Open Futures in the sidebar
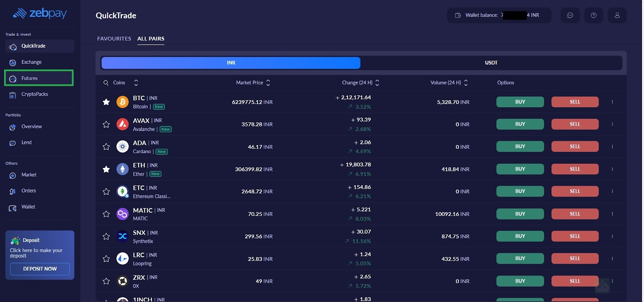The width and height of the screenshot is (644, 302). pos(39,78)
